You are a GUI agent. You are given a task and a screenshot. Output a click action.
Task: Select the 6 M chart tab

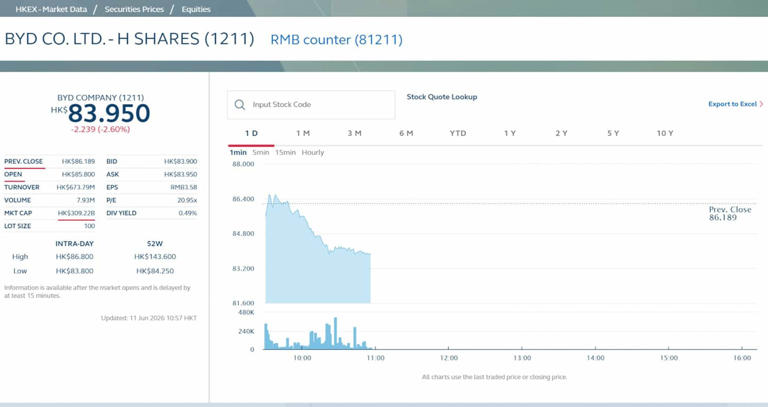pos(406,133)
